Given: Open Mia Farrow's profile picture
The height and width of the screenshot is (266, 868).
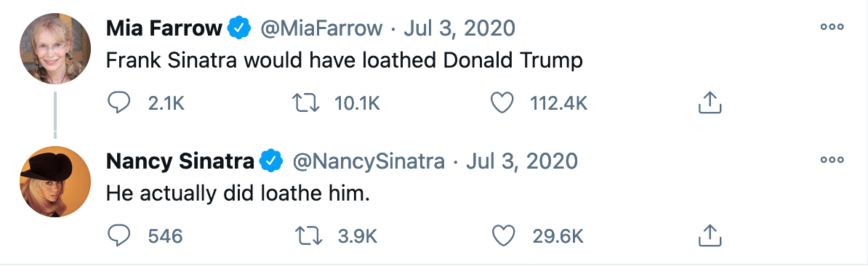Looking at the screenshot, I should [55, 48].
